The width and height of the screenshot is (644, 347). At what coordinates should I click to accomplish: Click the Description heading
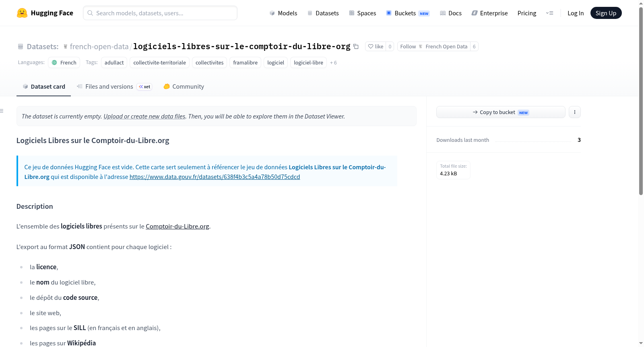pyautogui.click(x=35, y=206)
